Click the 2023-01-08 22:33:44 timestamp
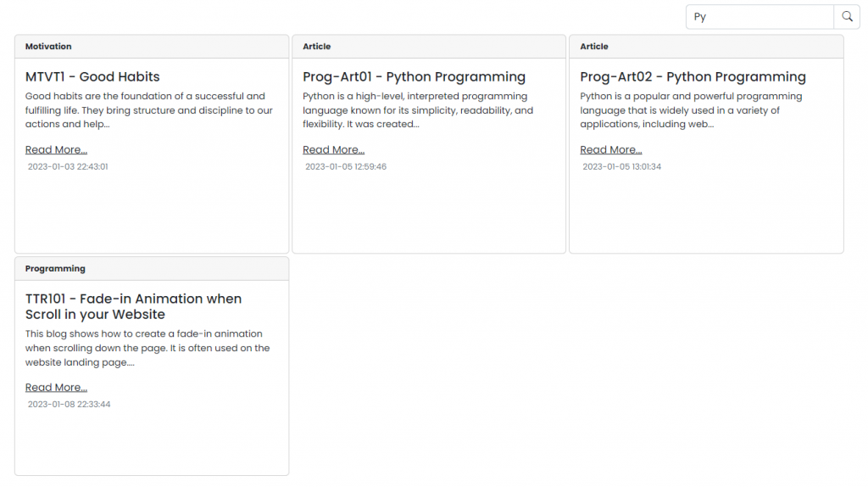Image resolution: width=868 pixels, height=487 pixels. [69, 404]
